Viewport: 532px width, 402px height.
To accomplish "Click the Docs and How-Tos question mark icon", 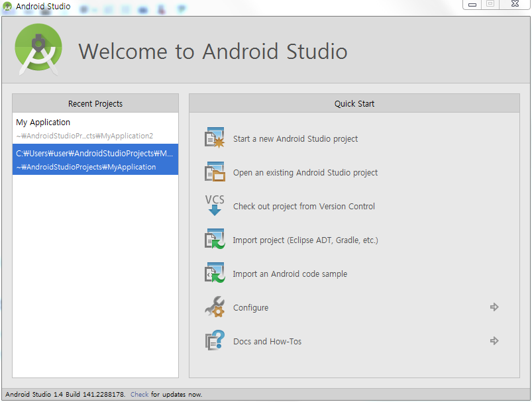I will 215,340.
